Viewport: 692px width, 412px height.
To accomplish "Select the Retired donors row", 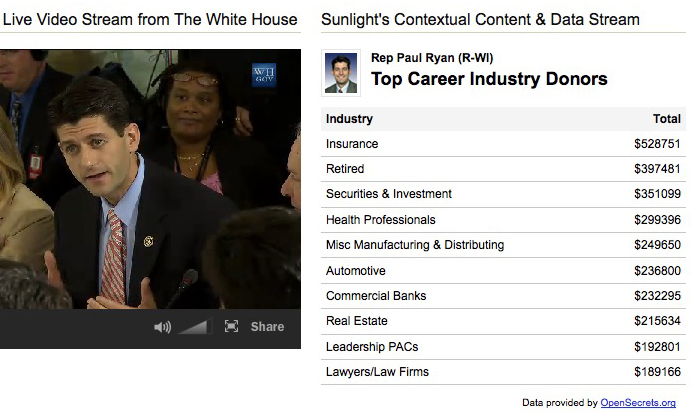I will click(503, 169).
